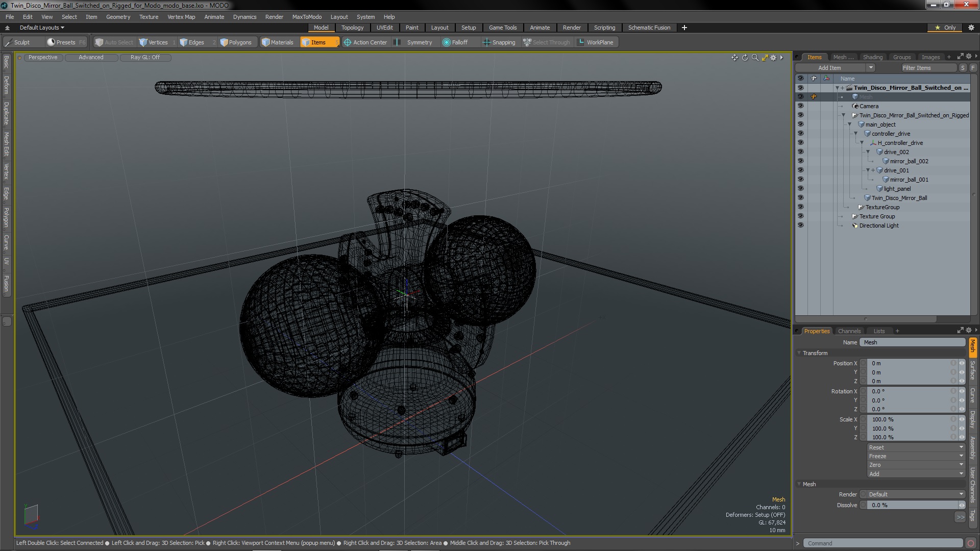The image size is (980, 551).
Task: Click the viewport zoom magnifier icon
Action: (755, 58)
